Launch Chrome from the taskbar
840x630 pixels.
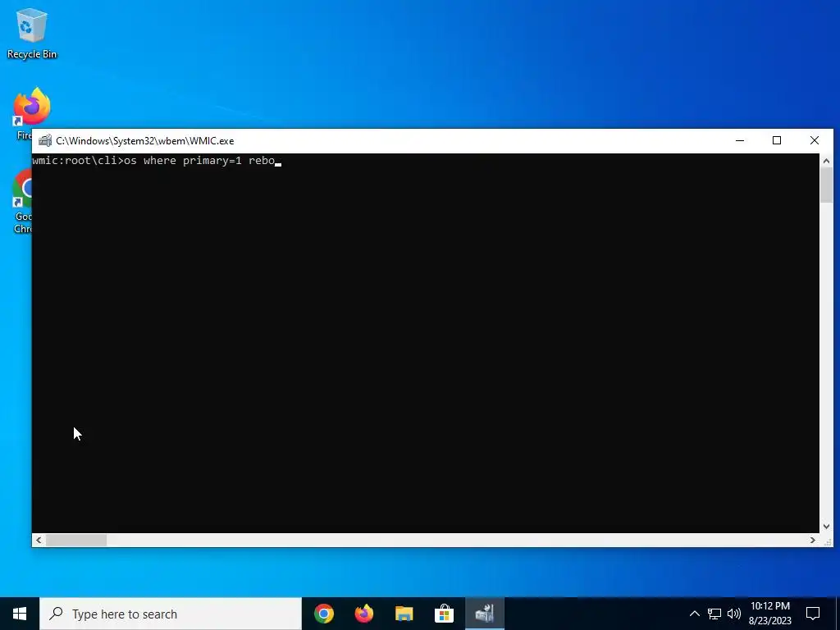pos(323,614)
